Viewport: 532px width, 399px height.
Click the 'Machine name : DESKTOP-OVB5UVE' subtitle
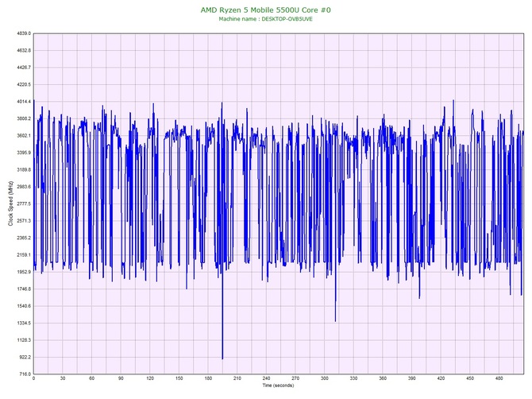click(x=265, y=19)
